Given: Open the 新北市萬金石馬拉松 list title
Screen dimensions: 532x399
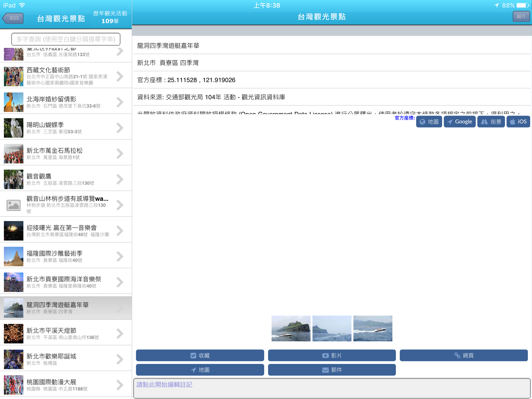Looking at the screenshot, I should [x=55, y=150].
